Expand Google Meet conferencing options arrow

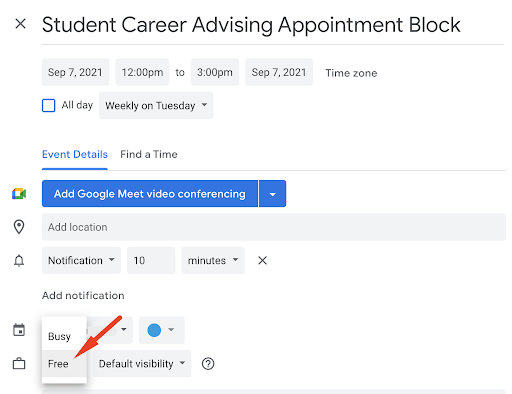[x=273, y=194]
